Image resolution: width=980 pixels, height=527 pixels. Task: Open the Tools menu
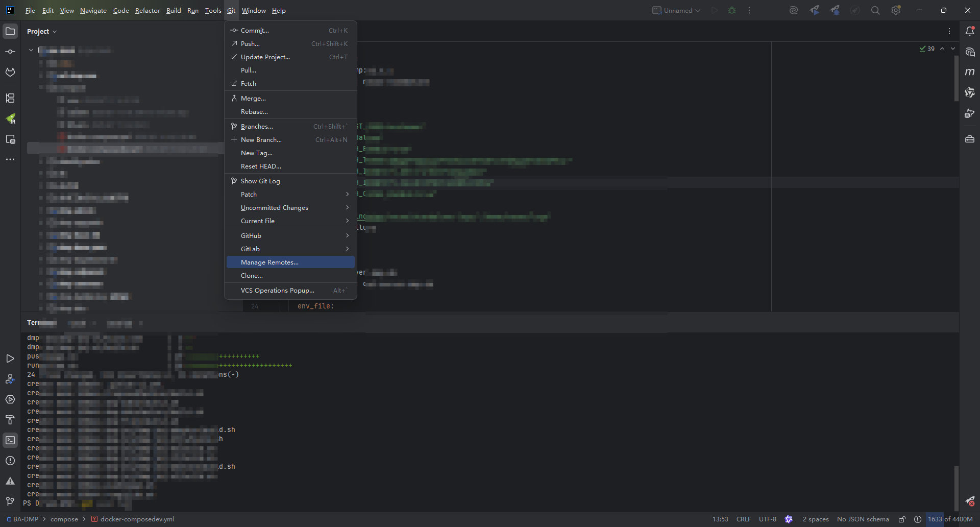pos(213,10)
